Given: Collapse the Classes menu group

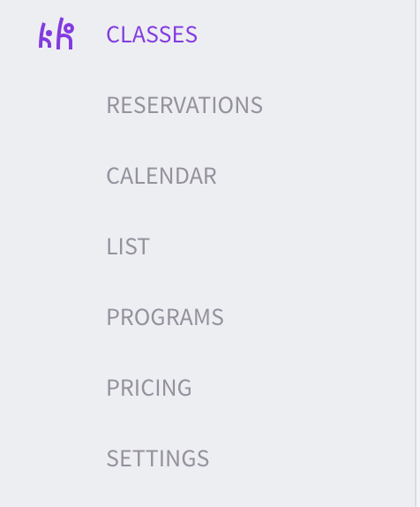Looking at the screenshot, I should tap(152, 34).
